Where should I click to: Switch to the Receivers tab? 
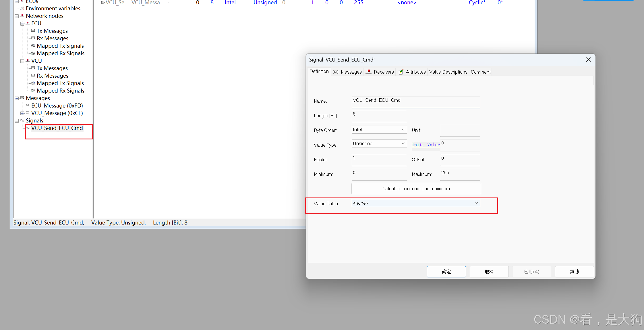[x=380, y=72]
